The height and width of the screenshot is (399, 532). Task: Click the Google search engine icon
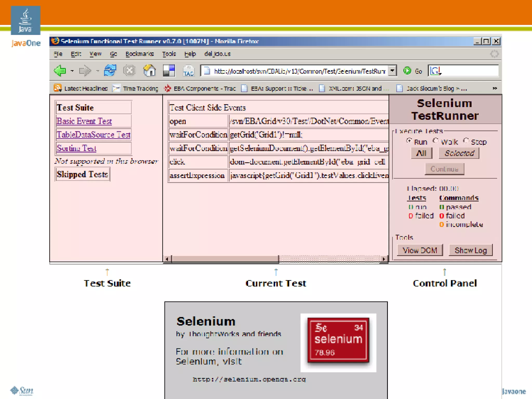(435, 71)
